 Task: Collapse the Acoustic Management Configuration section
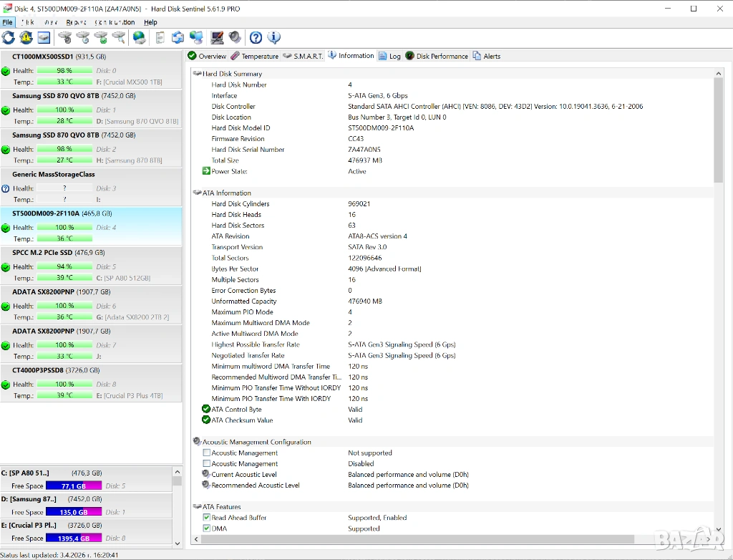point(198,442)
